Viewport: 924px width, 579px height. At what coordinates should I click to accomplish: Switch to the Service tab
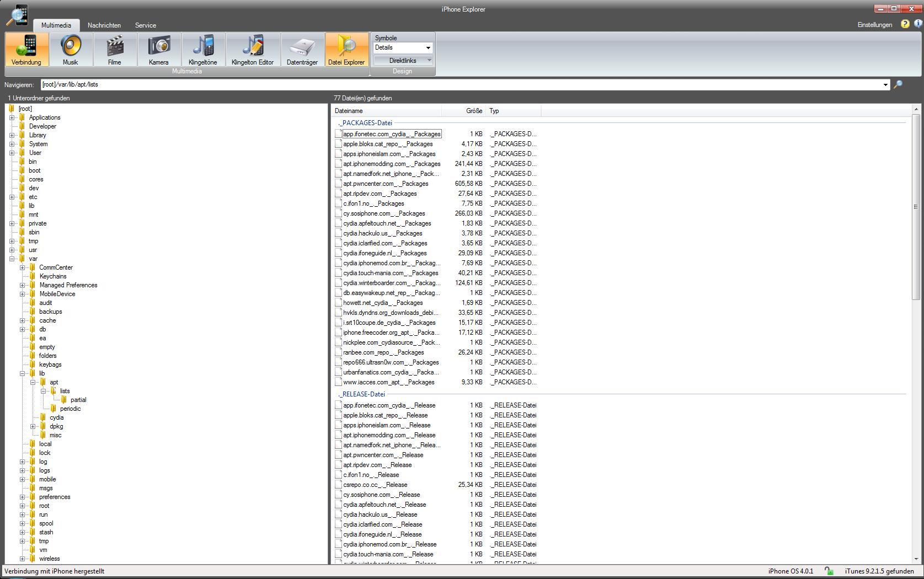[146, 25]
